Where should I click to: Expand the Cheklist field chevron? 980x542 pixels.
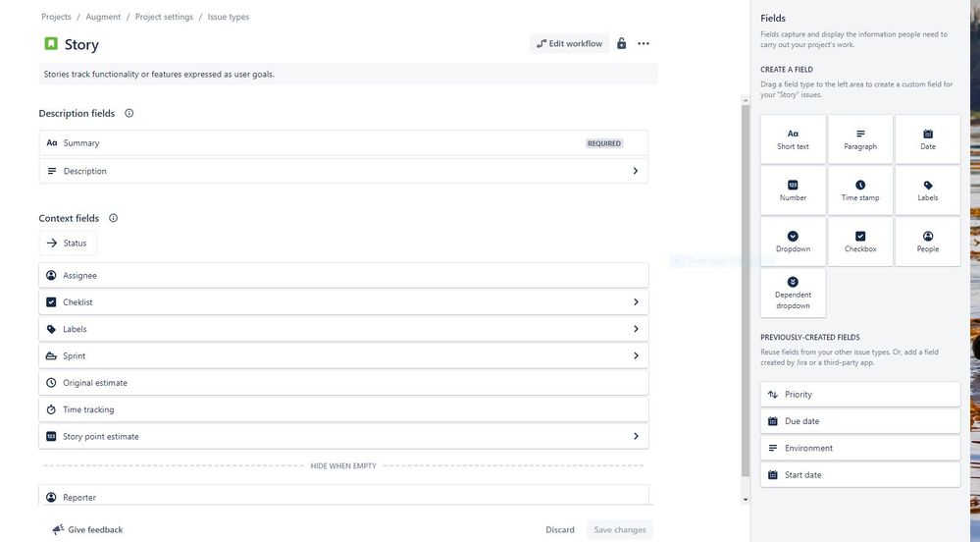[x=636, y=302]
